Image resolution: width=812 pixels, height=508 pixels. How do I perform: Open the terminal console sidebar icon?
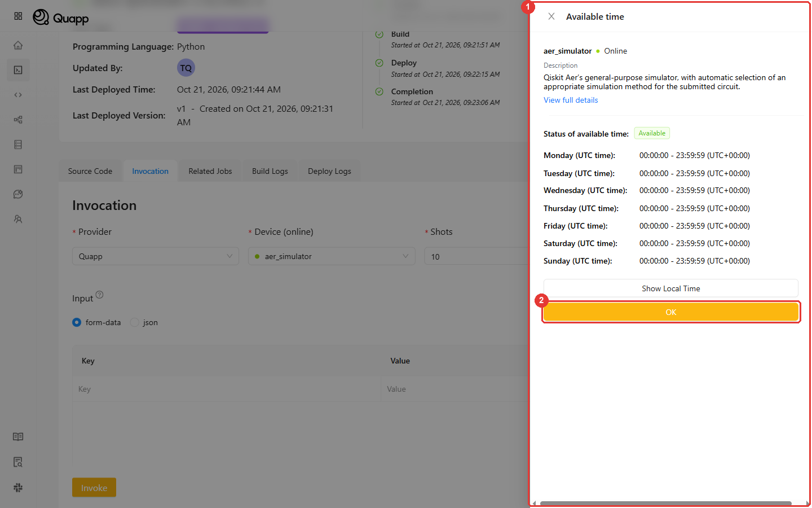[x=18, y=70]
